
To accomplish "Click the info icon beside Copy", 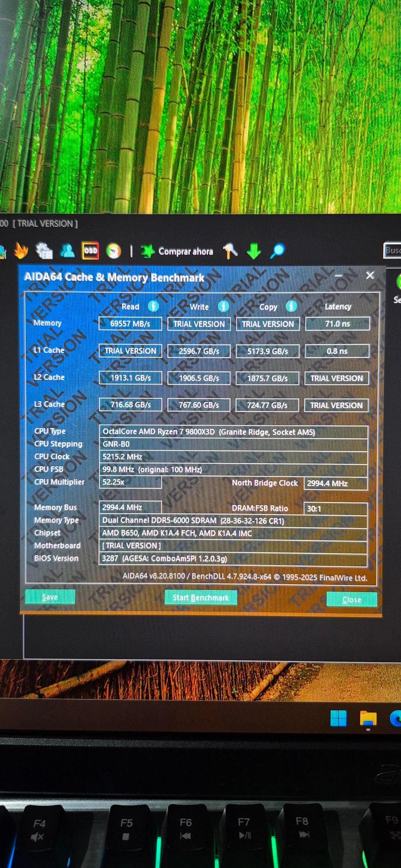I will [291, 306].
